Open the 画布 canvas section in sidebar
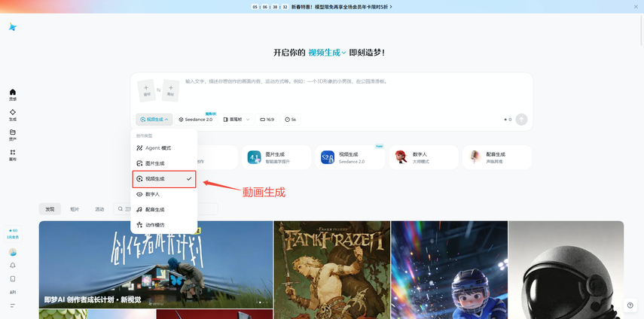Image resolution: width=644 pixels, height=319 pixels. click(x=13, y=155)
